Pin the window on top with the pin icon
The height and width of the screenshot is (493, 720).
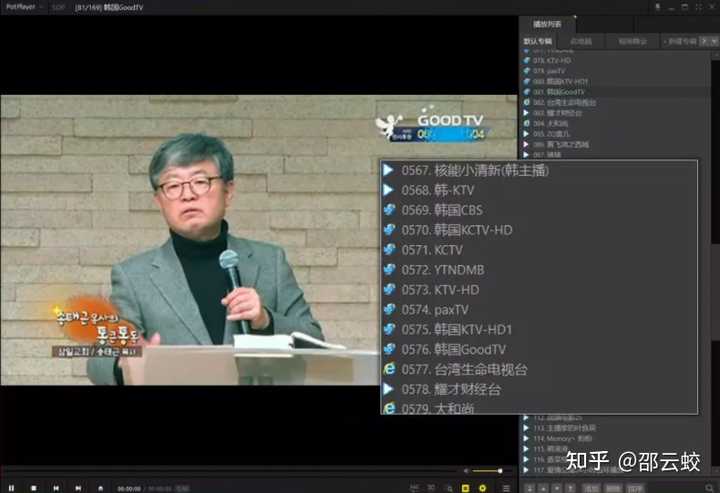coord(658,7)
